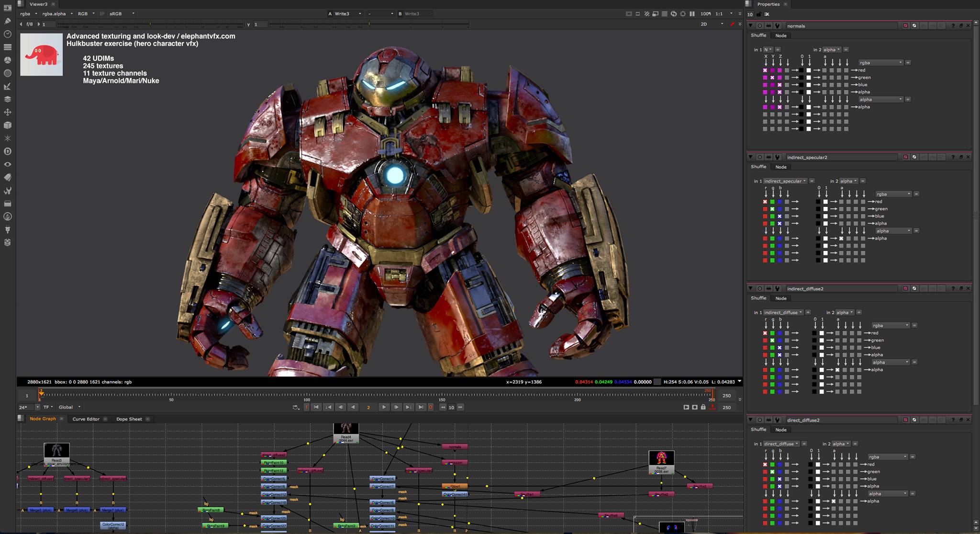The width and height of the screenshot is (980, 534).
Task: Toggle green-to-green checkbox in direct_diffuse2
Action: coord(772,472)
